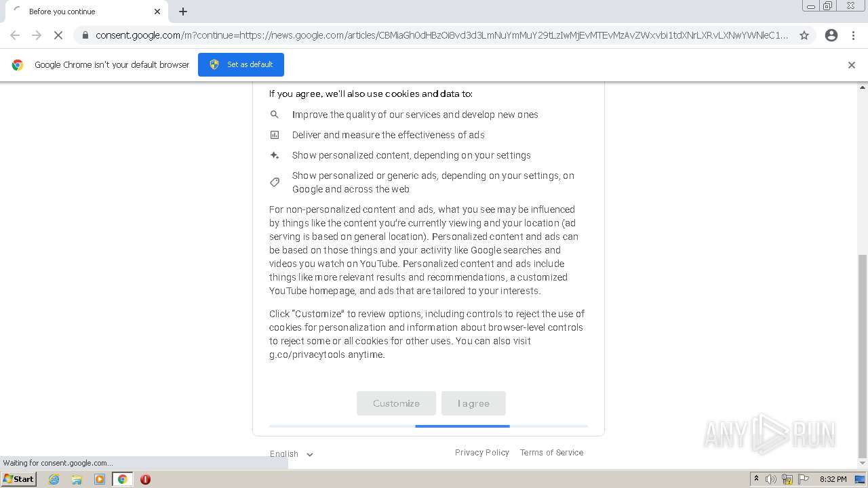
Task: Click the I agree button
Action: (473, 403)
